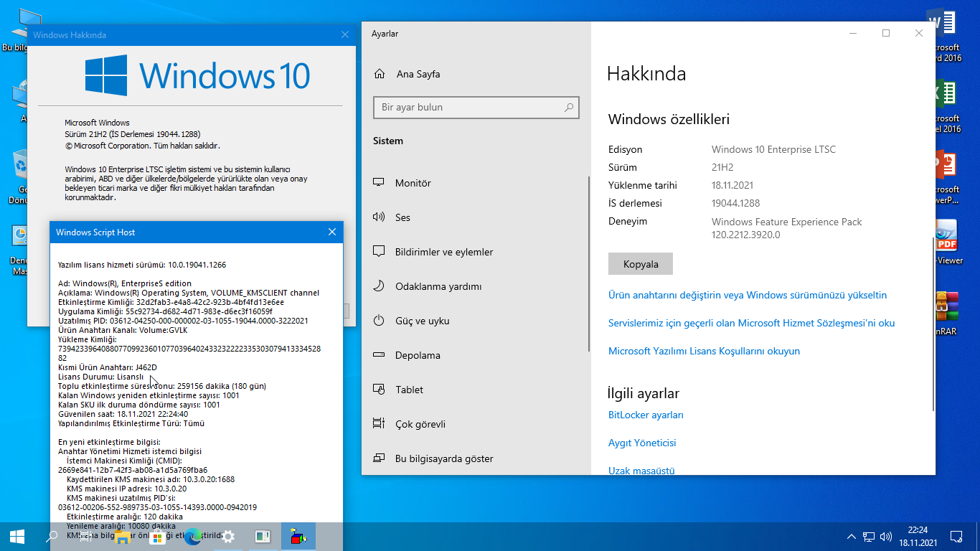Screen dimensions: 980x551
Task: Click 'Sürüm 21H2' line in Windows Hakkında
Action: 132,134
